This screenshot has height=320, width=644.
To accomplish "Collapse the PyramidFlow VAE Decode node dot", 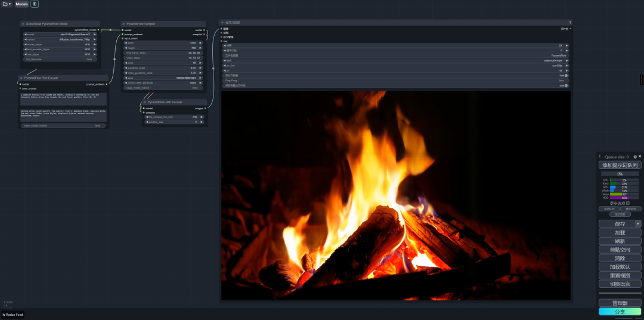I will 145,102.
